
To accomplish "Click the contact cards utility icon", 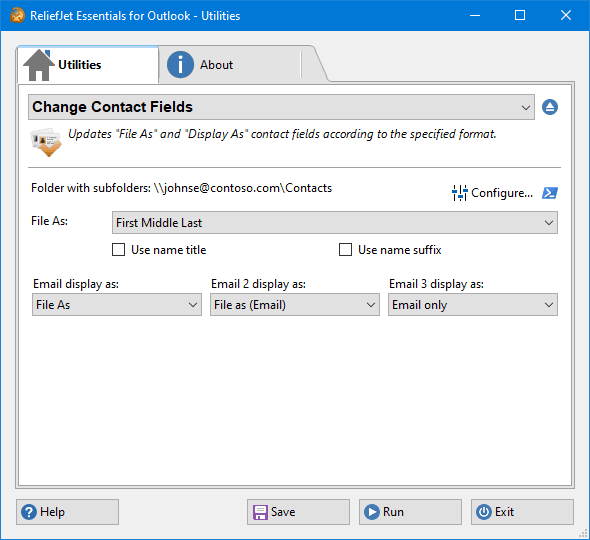I will (46, 142).
